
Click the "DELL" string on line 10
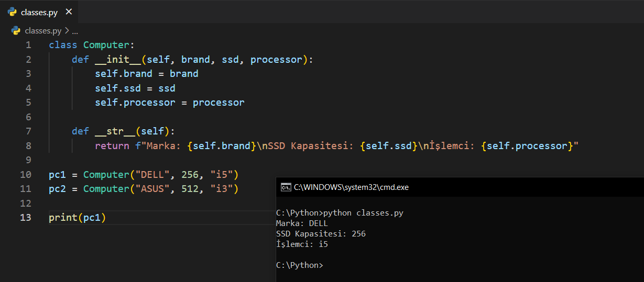click(152, 174)
